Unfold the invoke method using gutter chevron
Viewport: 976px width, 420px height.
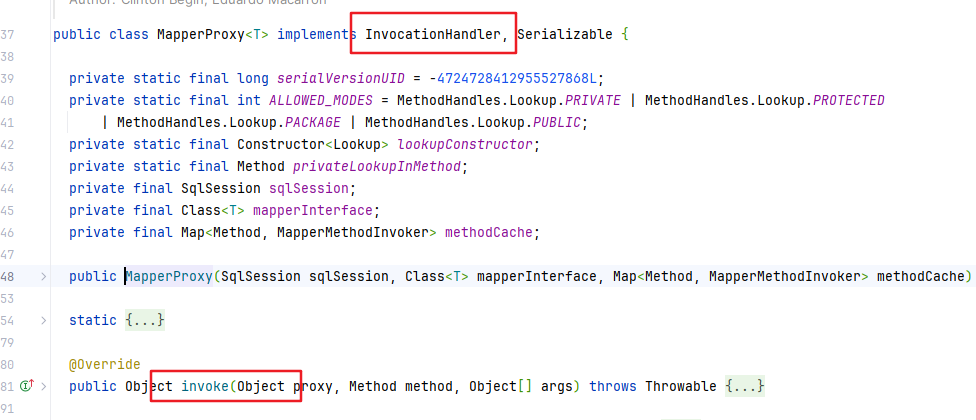[44, 386]
